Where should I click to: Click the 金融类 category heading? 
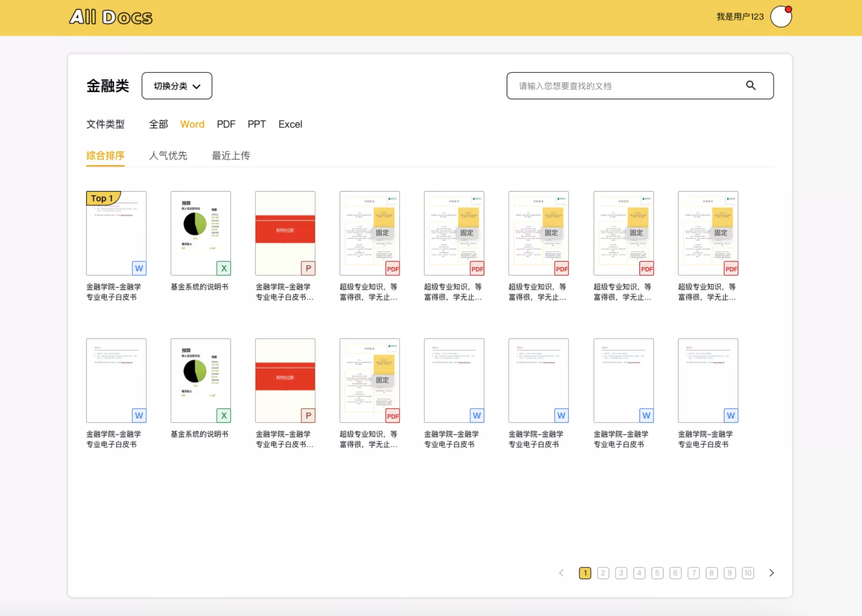tap(108, 86)
